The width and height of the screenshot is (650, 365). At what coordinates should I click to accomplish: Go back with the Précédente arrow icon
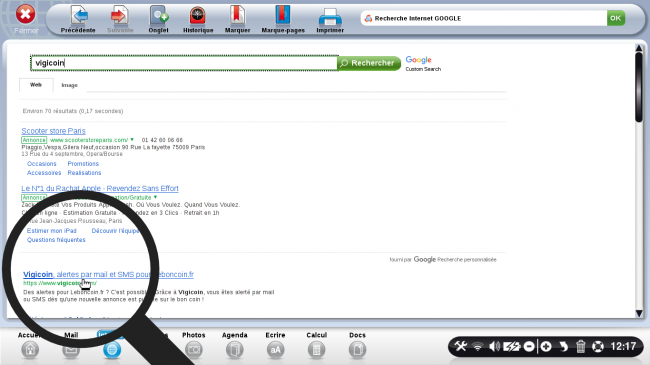[79, 16]
